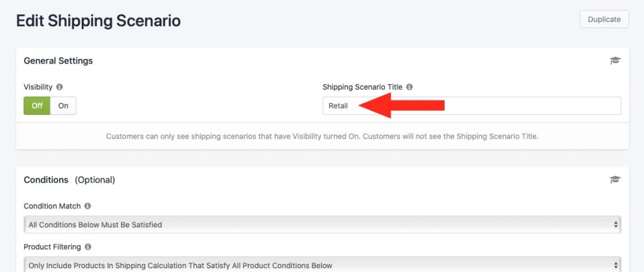Click the Visibility label text
Image resolution: width=644 pixels, height=272 pixels.
tap(38, 87)
